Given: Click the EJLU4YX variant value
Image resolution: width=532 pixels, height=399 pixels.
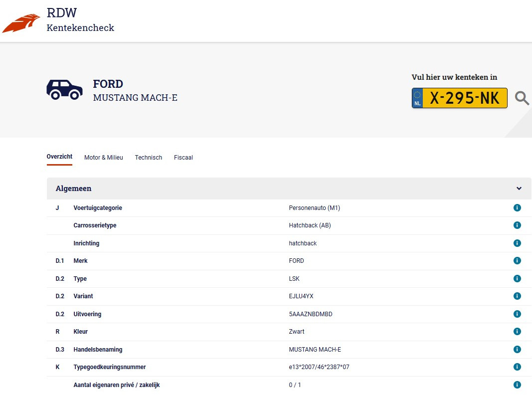Looking at the screenshot, I should click(301, 296).
